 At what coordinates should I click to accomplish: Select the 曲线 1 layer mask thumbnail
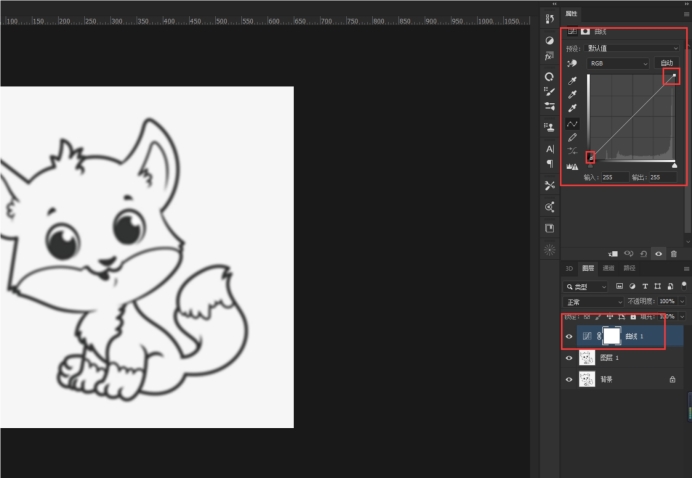[612, 336]
